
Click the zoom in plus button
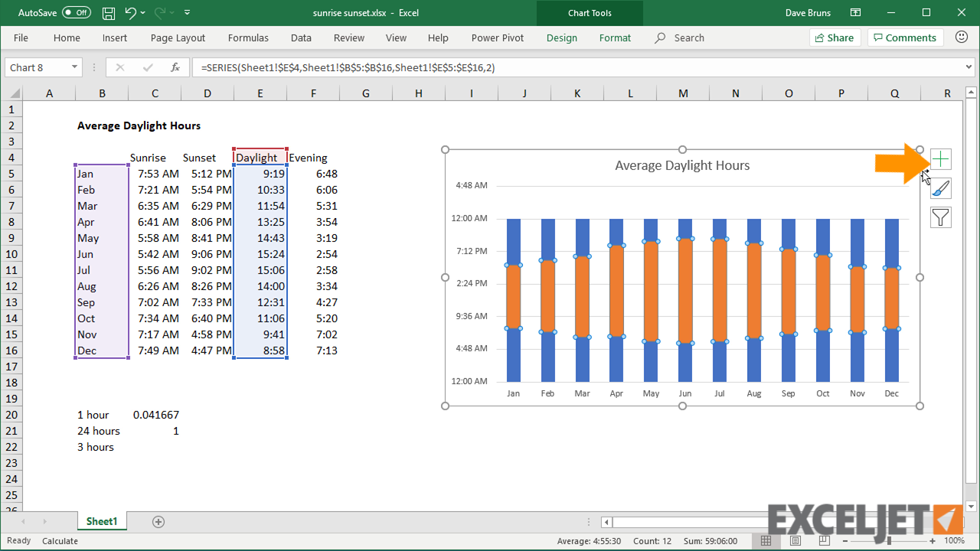932,540
